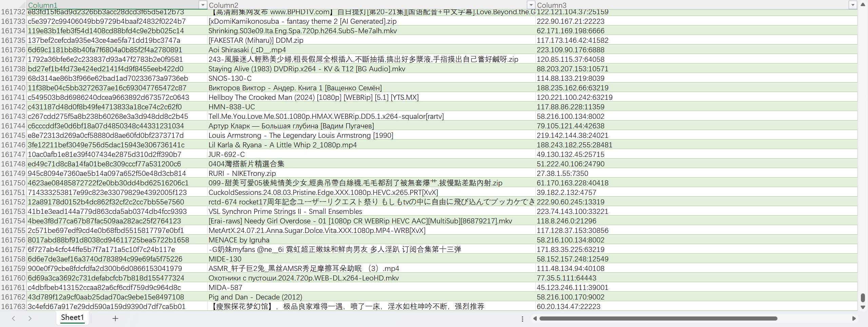Click IP cell 88.203.207.153:10571
The image size is (868, 327).
[x=696, y=69]
